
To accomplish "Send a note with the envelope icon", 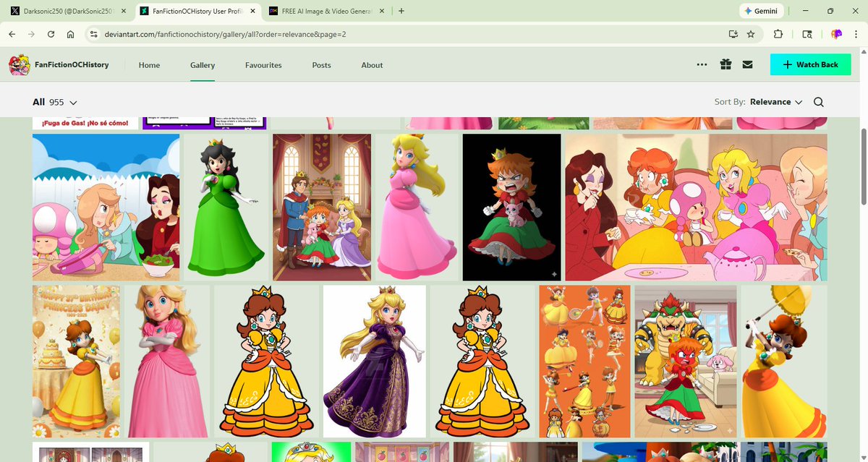I will [747, 64].
